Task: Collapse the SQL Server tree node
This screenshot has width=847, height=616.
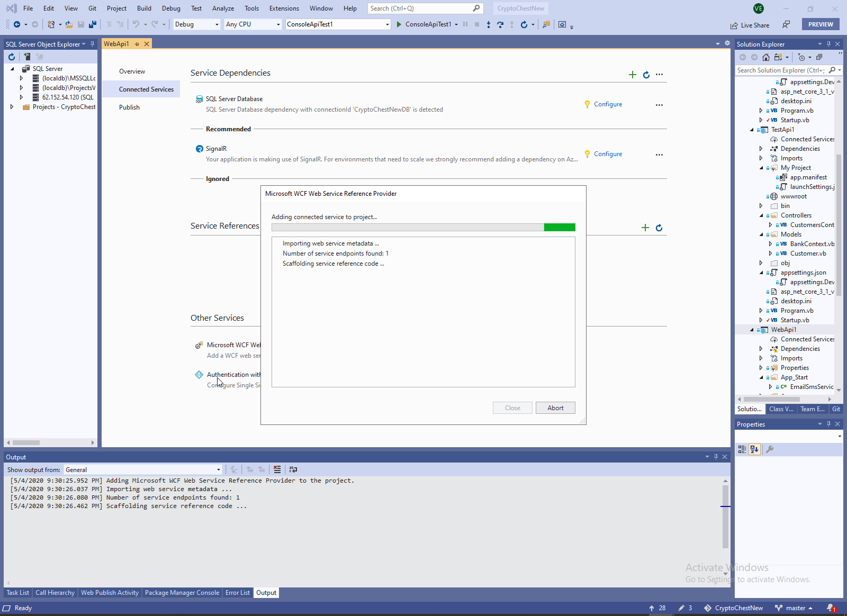Action: click(12, 69)
